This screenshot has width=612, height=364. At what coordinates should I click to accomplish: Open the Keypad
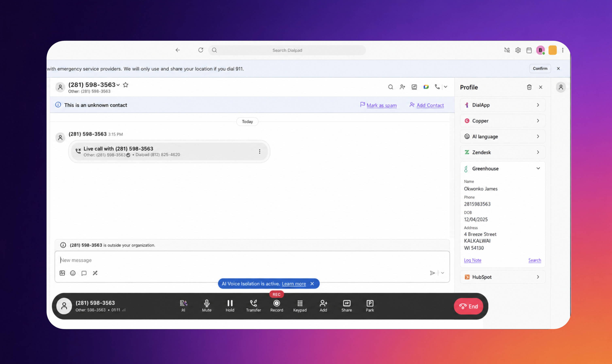tap(300, 306)
